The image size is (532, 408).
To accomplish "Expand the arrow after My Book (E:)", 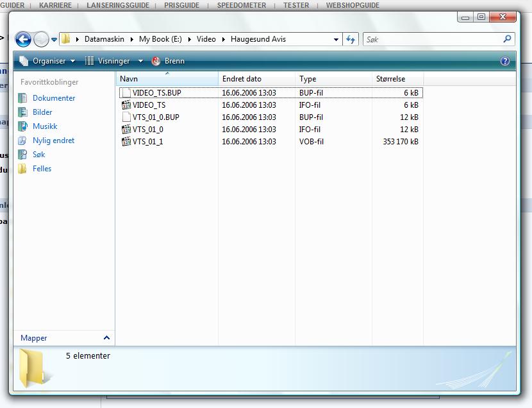I will [x=190, y=39].
